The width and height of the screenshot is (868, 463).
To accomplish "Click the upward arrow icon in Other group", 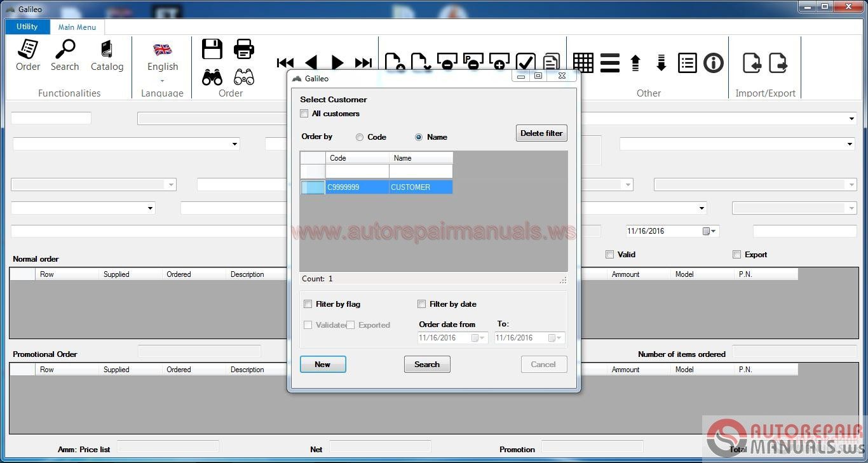I will (x=635, y=63).
